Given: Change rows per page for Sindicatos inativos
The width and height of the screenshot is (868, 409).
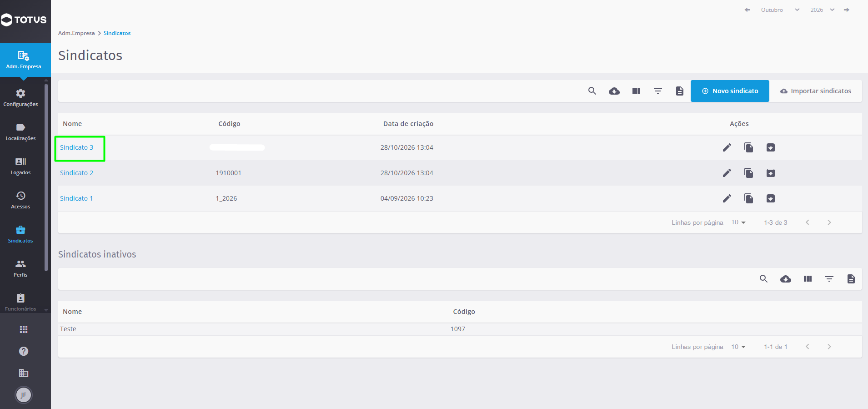Looking at the screenshot, I should (738, 347).
